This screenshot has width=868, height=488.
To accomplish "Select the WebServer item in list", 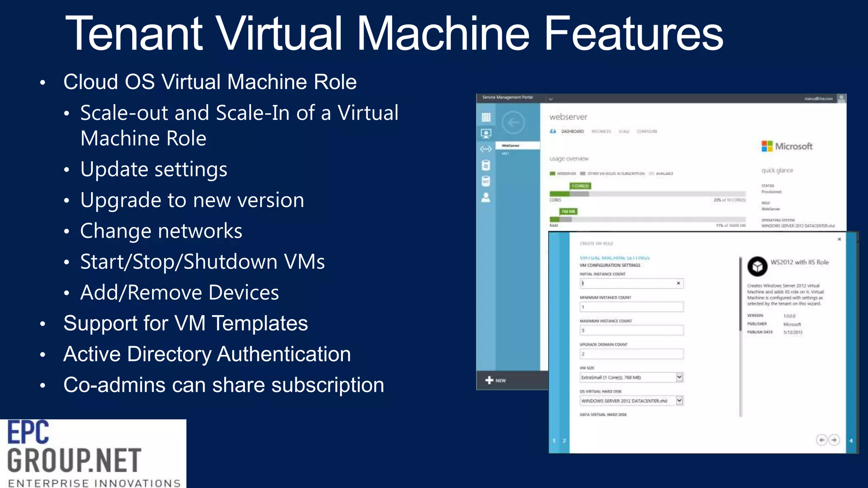I will pos(511,146).
